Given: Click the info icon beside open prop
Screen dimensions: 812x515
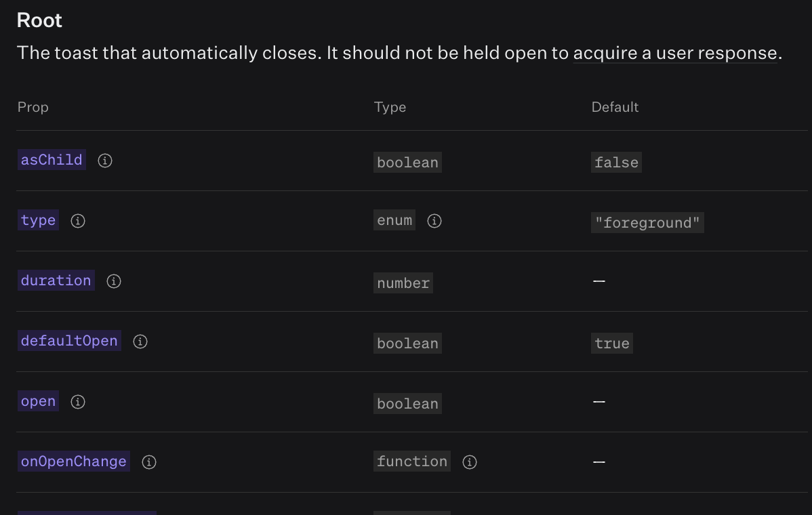Looking at the screenshot, I should coord(77,402).
